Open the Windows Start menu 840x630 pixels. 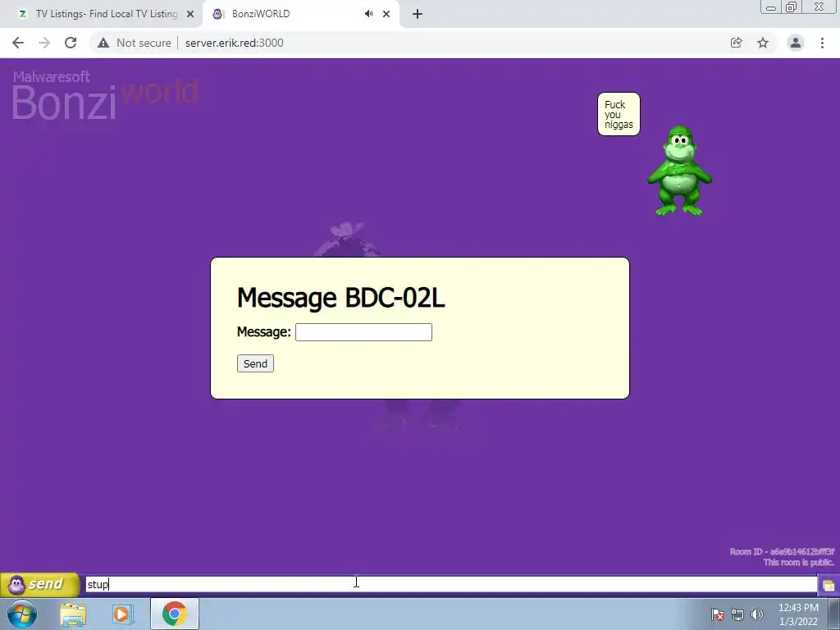(22, 614)
